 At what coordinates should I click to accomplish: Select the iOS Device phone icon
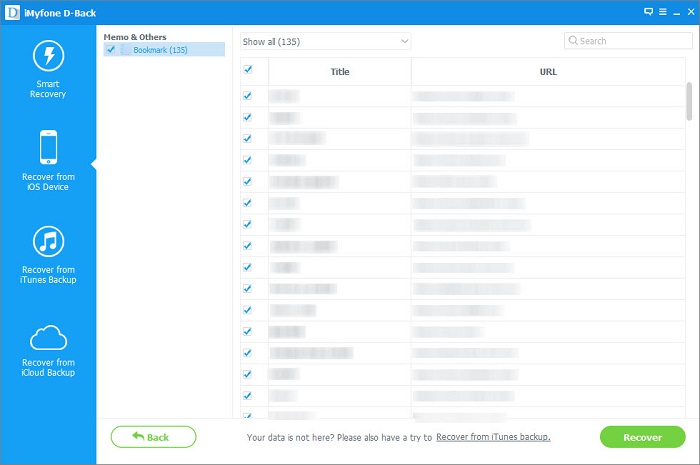[x=48, y=147]
